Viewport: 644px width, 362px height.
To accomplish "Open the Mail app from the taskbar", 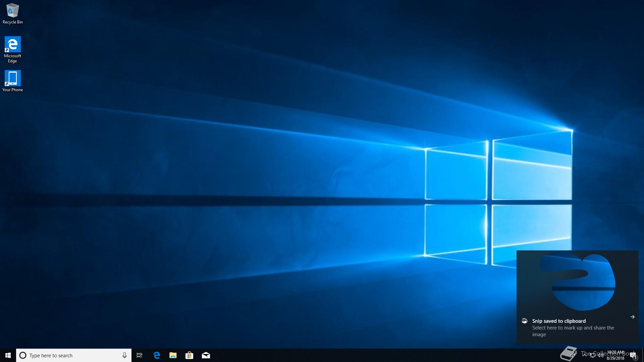I will [x=206, y=355].
